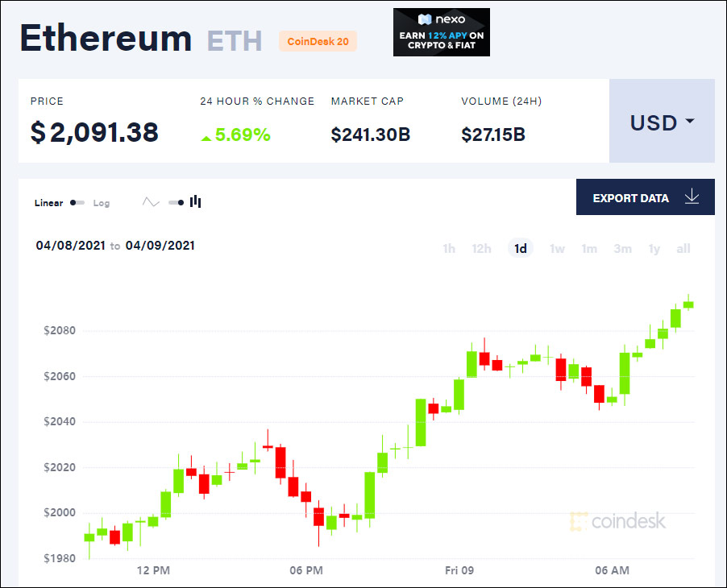
Task: Toggle the Linear/Log scale switch
Action: pos(77,203)
